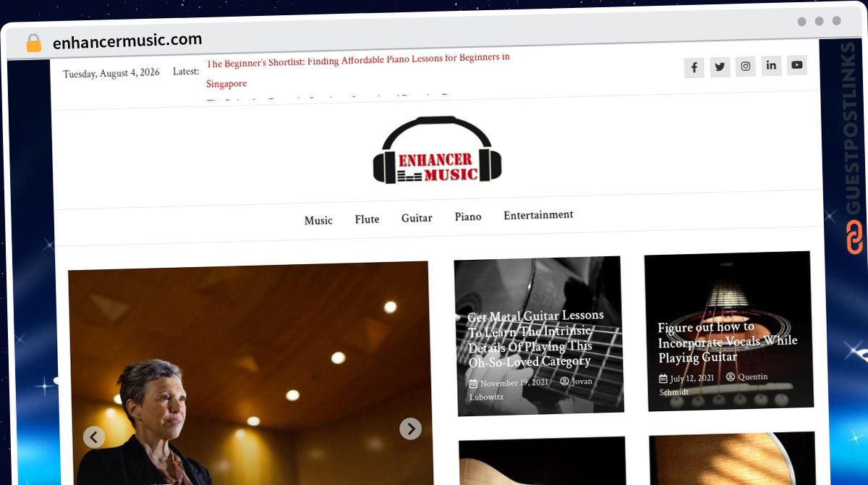Open the Twitter social icon
Viewport: 868px width, 485px height.
[720, 67]
